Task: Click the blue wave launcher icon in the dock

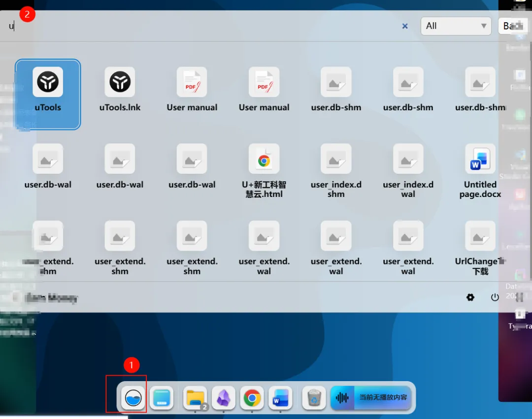Action: tap(133, 398)
